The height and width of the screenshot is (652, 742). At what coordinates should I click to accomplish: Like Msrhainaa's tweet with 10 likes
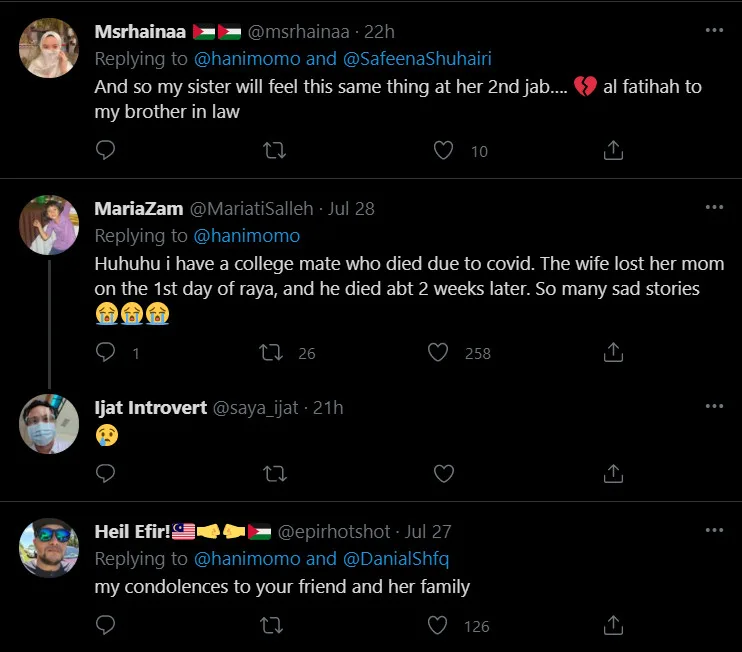coord(444,151)
